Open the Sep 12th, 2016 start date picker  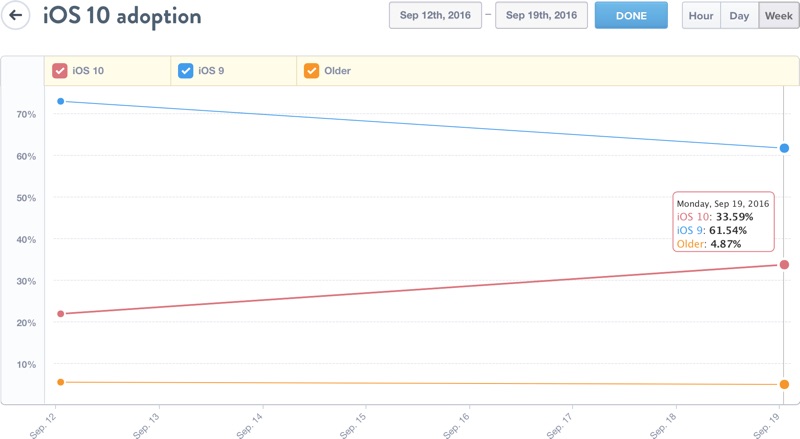pos(434,16)
